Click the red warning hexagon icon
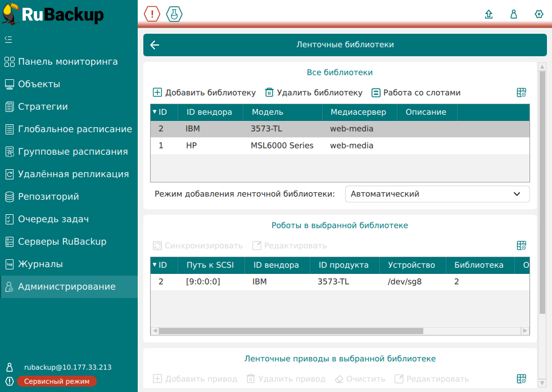This screenshot has height=392, width=552. tap(152, 14)
